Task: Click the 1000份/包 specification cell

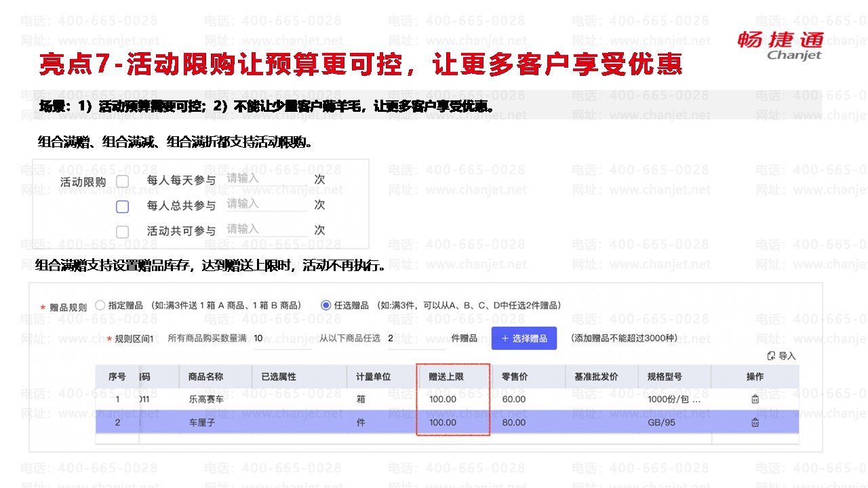Action: 674,399
